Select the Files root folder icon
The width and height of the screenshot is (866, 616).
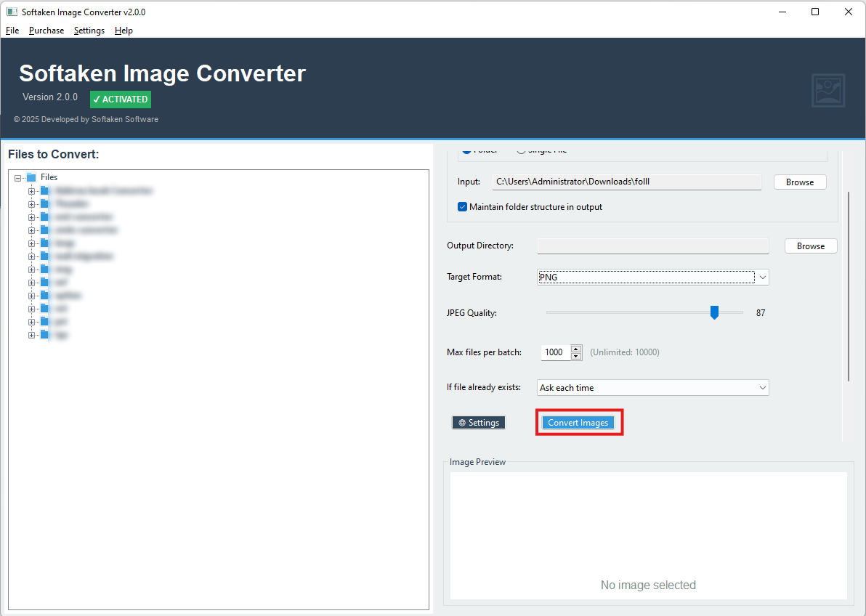click(x=31, y=177)
